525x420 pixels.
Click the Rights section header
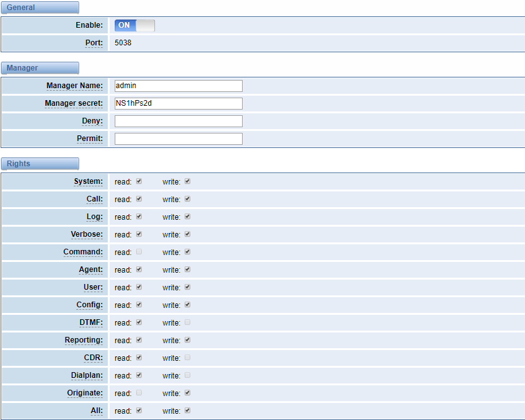coord(40,164)
